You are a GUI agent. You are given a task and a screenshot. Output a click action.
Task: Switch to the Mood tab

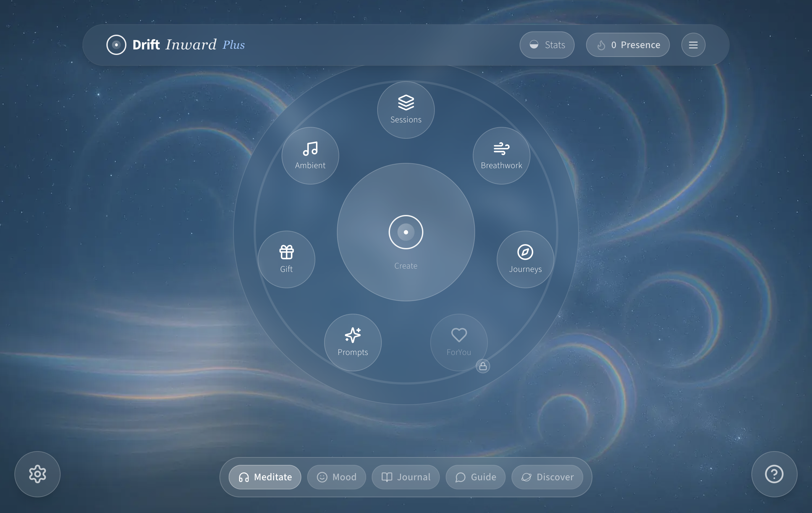coord(336,477)
